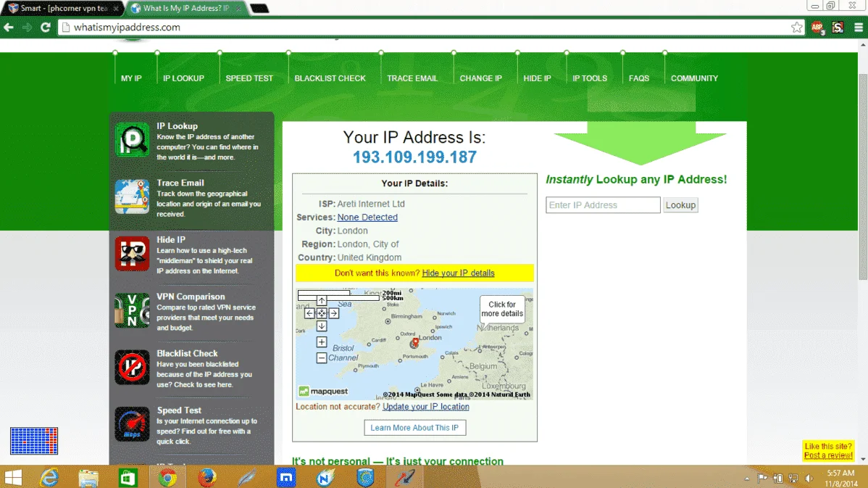Open HIDE IP in the navigation bar
Screen dimensions: 868x488
(537, 78)
